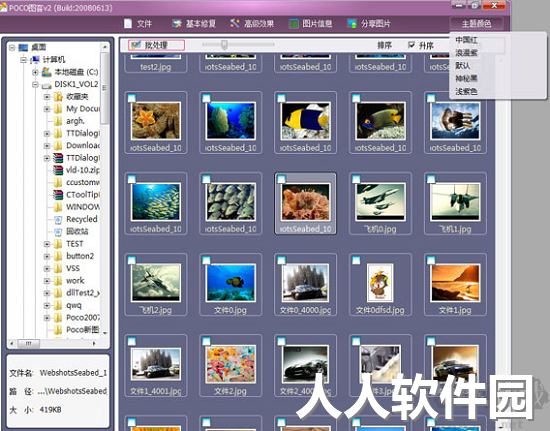The height and width of the screenshot is (431, 550).
Task: Select the DISK1_VOL2 drive icon
Action: point(47,85)
